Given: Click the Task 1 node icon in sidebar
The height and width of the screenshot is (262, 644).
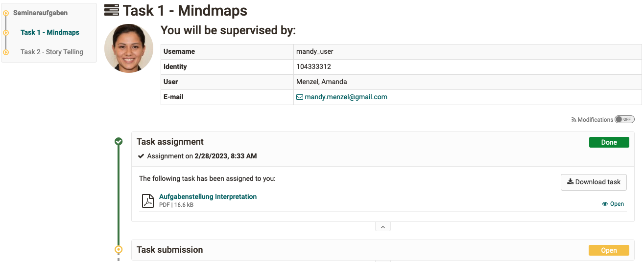Looking at the screenshot, I should pyautogui.click(x=6, y=33).
